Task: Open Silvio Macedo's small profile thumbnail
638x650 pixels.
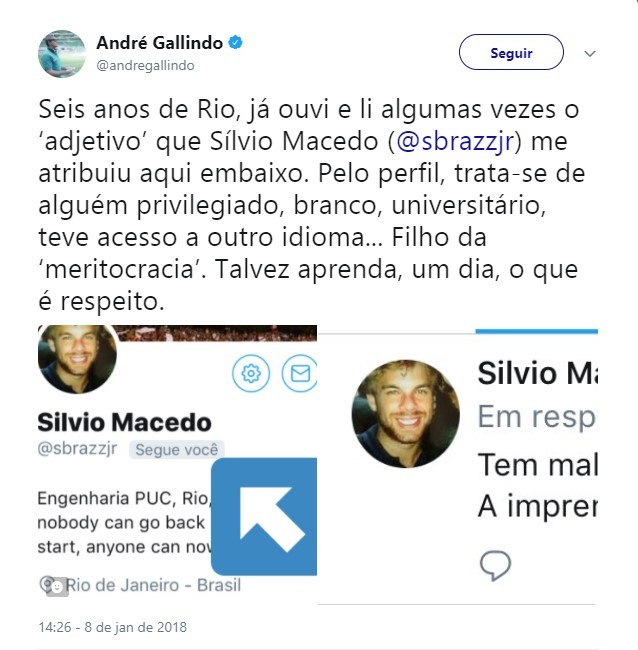Action: (x=77, y=357)
